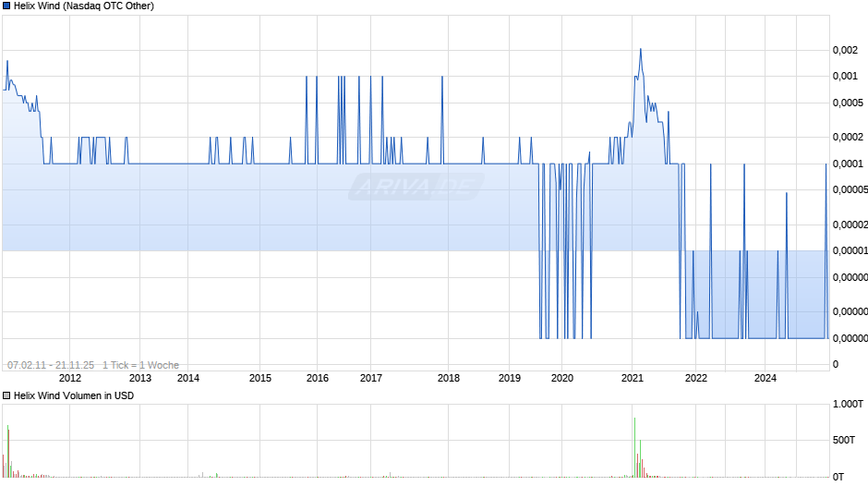The width and height of the screenshot is (868, 486).
Task: Click the blue Helix Wind legend swatch
Action: tap(6, 6)
